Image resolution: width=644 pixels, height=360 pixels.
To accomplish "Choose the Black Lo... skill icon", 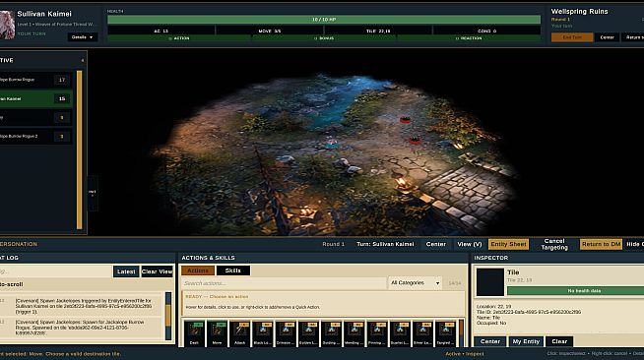I will coord(263,333).
